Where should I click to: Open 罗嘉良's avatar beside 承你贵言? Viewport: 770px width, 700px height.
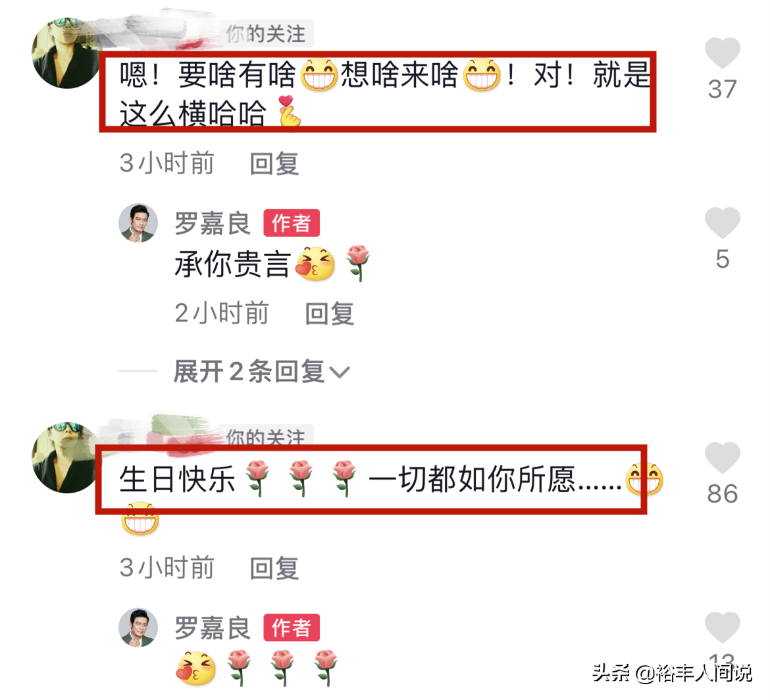coord(138,223)
